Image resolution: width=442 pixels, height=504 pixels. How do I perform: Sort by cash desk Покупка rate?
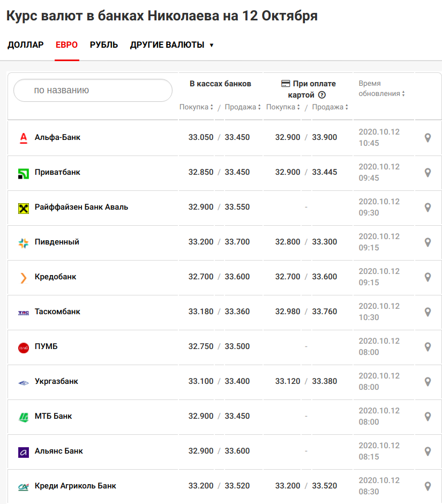coord(196,107)
